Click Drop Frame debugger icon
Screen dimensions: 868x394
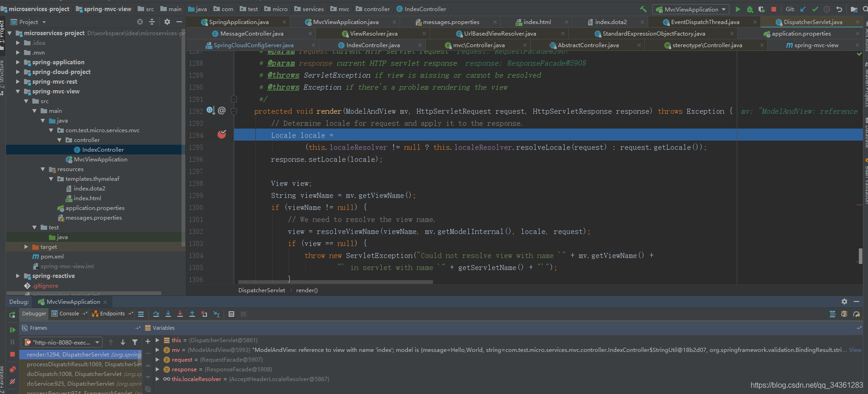point(204,314)
